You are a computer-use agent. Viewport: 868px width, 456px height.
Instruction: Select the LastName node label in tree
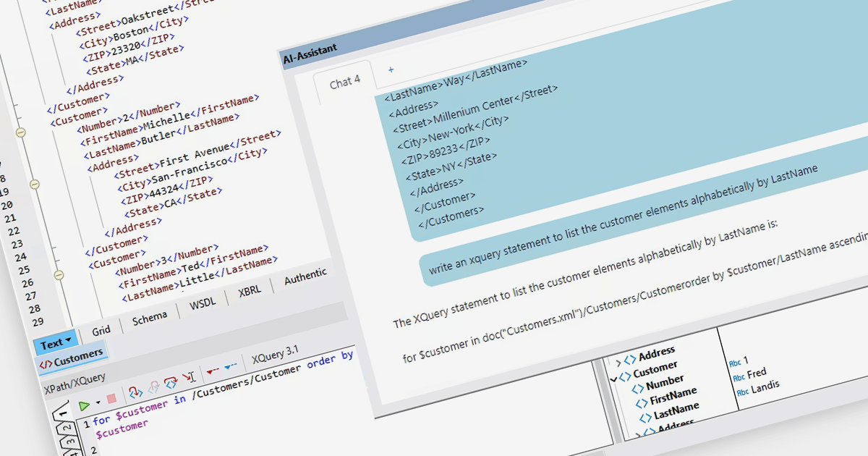point(676,410)
